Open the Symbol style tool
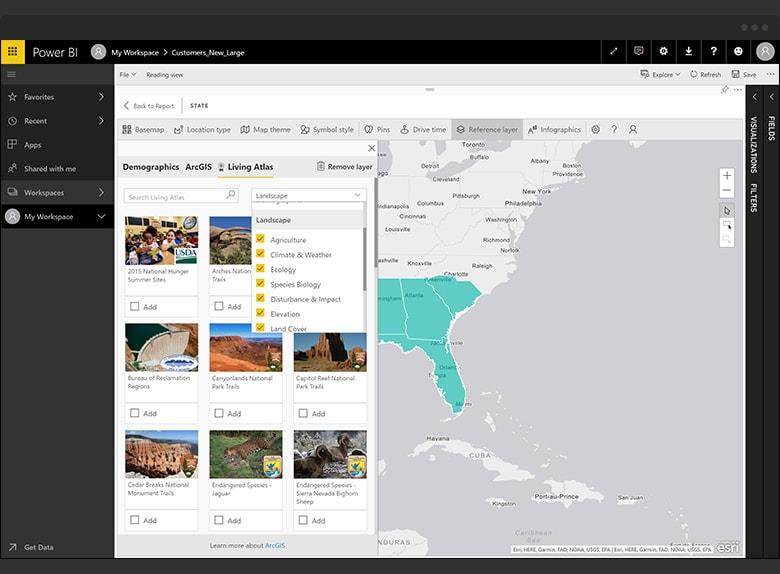780x574 pixels. (x=327, y=129)
